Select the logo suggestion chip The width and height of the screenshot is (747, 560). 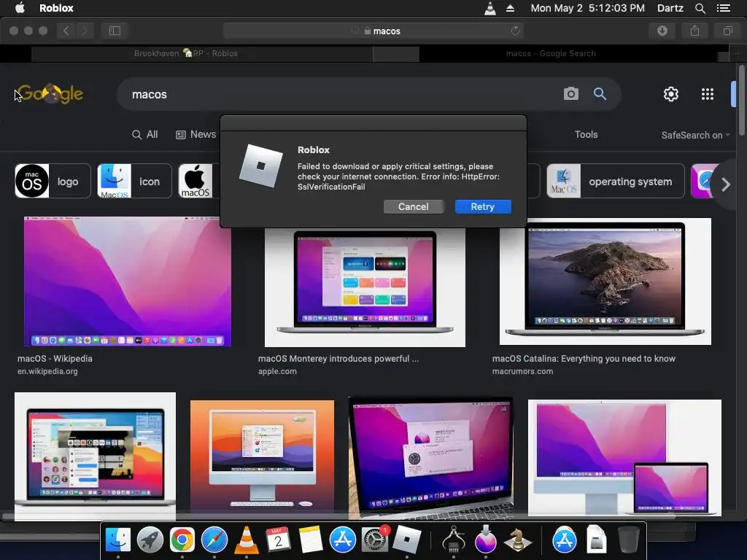click(53, 181)
